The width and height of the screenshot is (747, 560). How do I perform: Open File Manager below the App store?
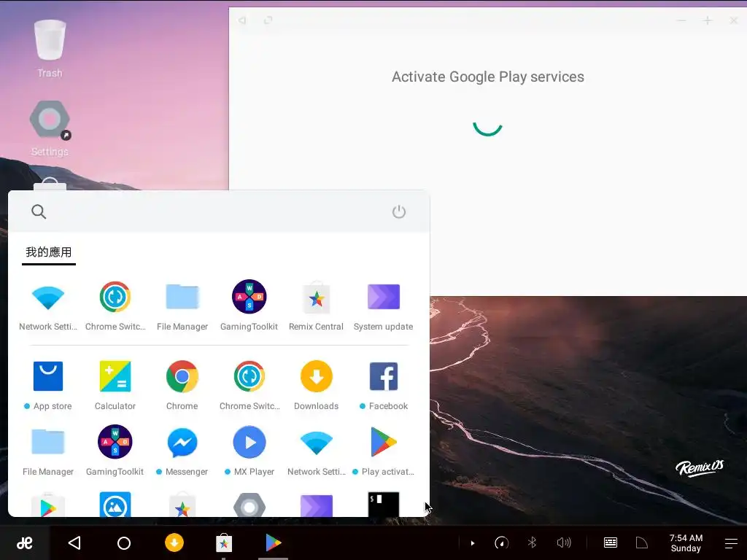coord(47,443)
